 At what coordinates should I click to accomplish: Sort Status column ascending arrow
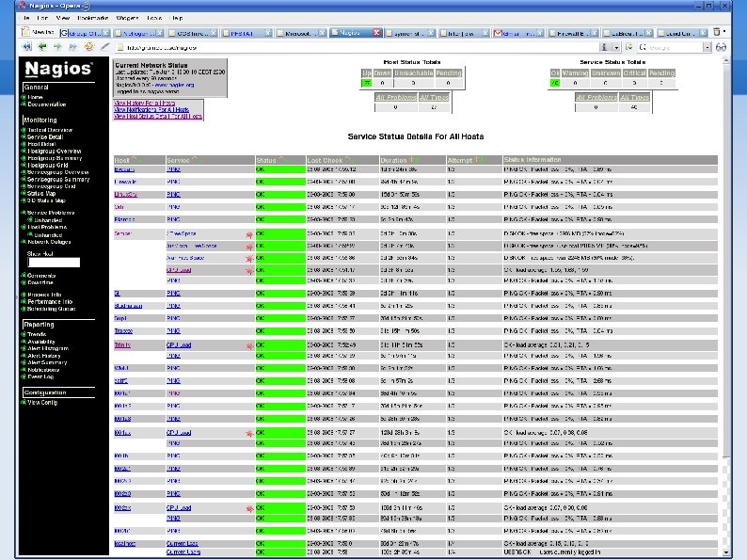280,159
